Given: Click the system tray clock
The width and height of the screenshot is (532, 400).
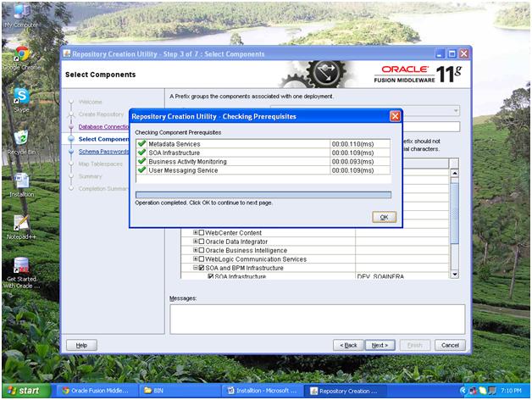Looking at the screenshot, I should [x=511, y=391].
